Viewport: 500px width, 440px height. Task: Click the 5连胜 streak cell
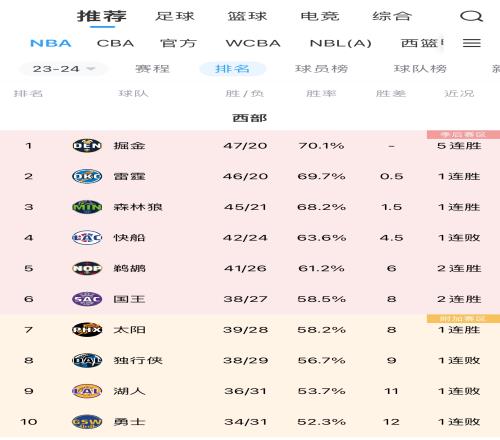pos(459,146)
